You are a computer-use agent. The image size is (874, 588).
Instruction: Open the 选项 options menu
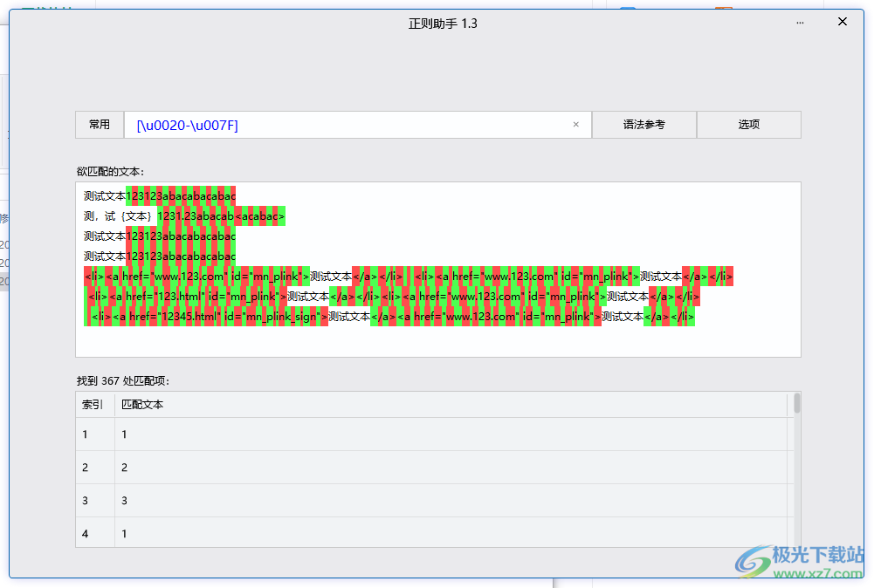point(748,125)
